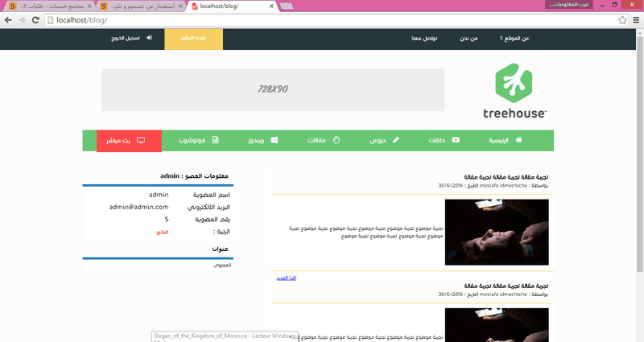This screenshot has height=342, width=644.
Task: Click the pencil icon beside دروس
Action: point(396,140)
